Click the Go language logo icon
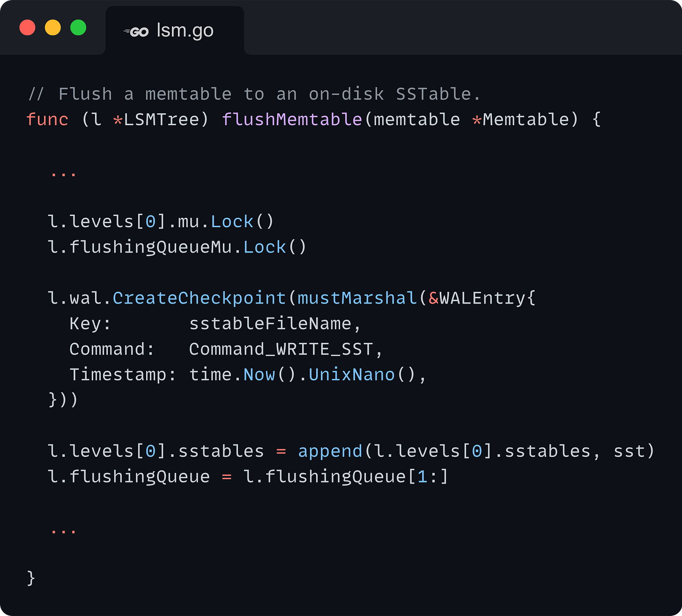 136,30
